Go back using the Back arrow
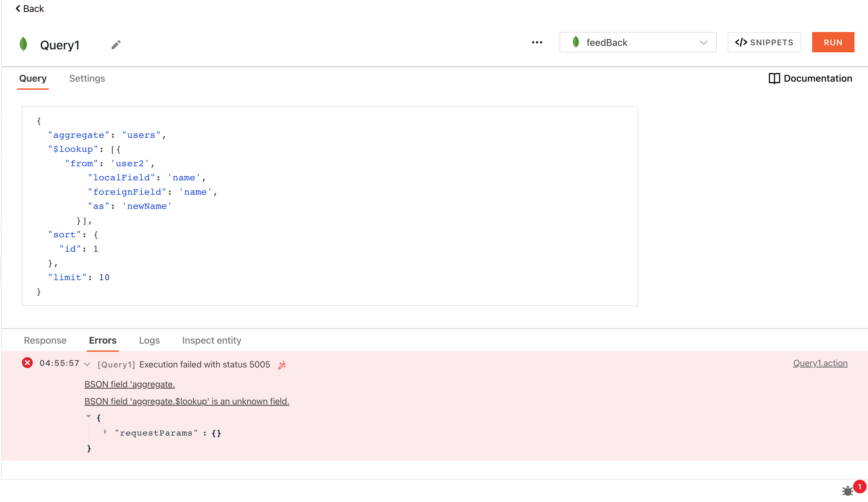 30,9
